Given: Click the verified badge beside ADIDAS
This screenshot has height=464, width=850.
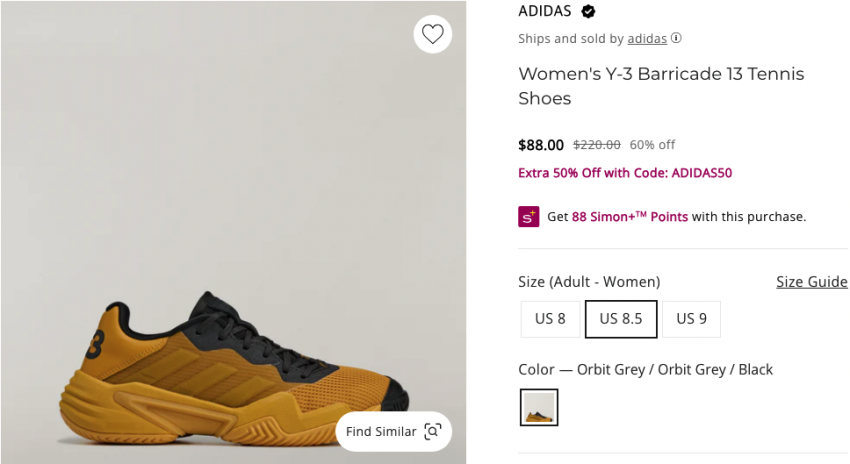Looking at the screenshot, I should pyautogui.click(x=589, y=12).
